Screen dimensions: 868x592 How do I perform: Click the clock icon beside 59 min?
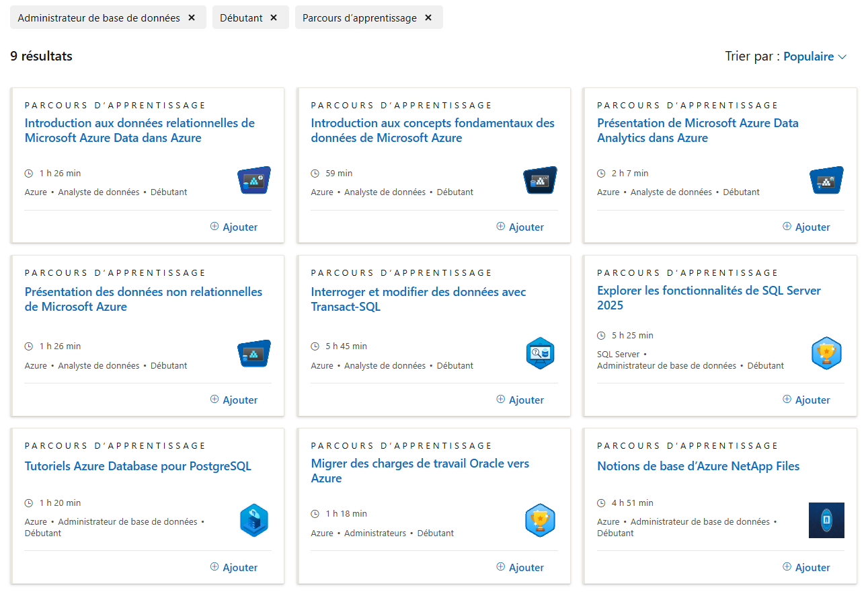click(x=315, y=174)
